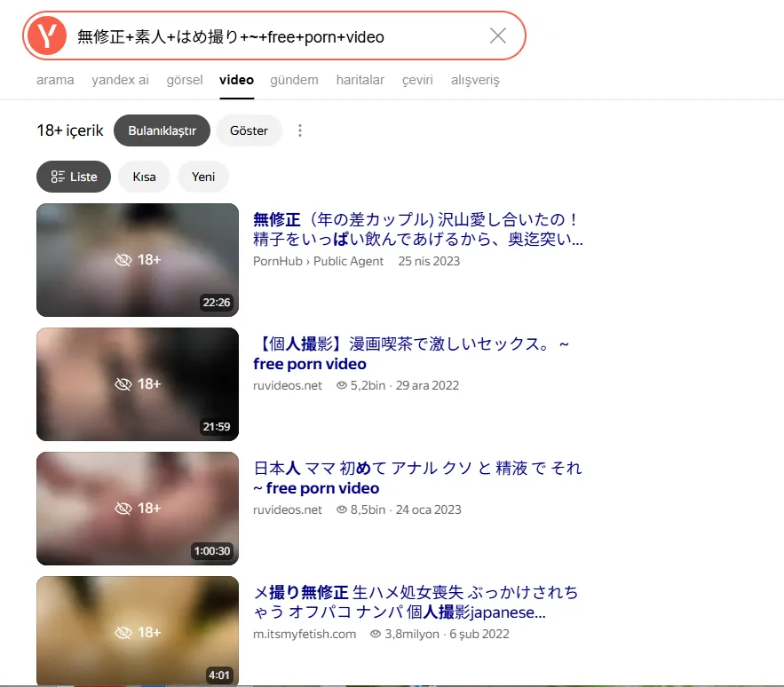
Task: Open the thumbnail with duration 21:59
Action: [x=138, y=384]
